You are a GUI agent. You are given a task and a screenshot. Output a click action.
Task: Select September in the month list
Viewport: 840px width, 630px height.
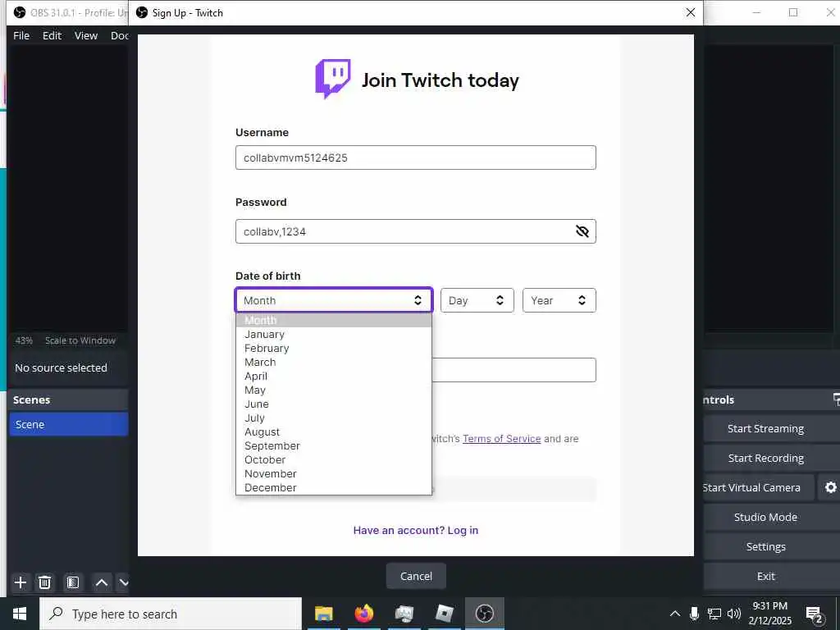pyautogui.click(x=334, y=445)
